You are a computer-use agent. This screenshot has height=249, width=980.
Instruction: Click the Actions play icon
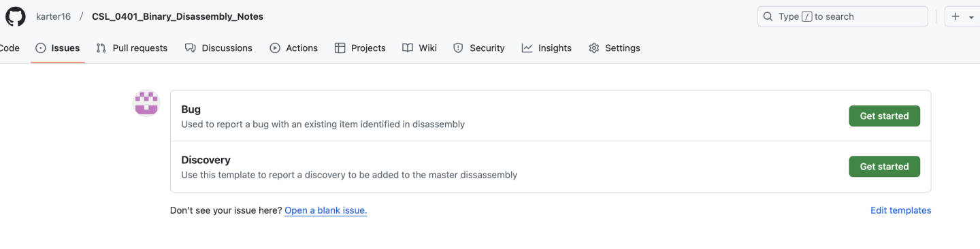(x=275, y=48)
